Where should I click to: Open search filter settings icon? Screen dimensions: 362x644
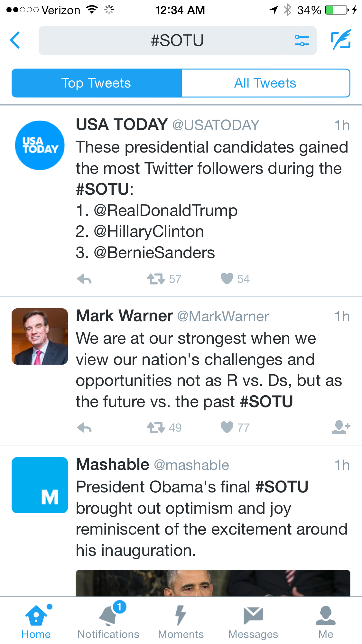point(302,41)
